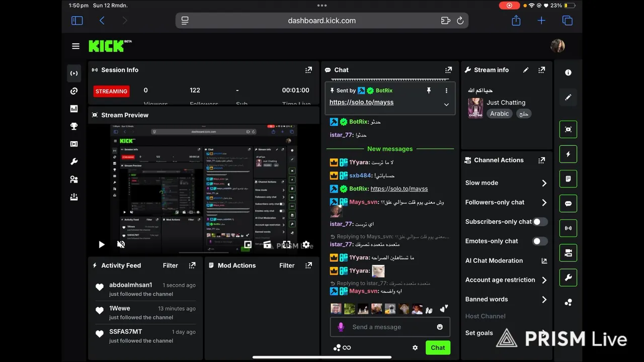Toggle Stream info wrench widget button
Screen dimensions: 644x362
[x=568, y=278]
